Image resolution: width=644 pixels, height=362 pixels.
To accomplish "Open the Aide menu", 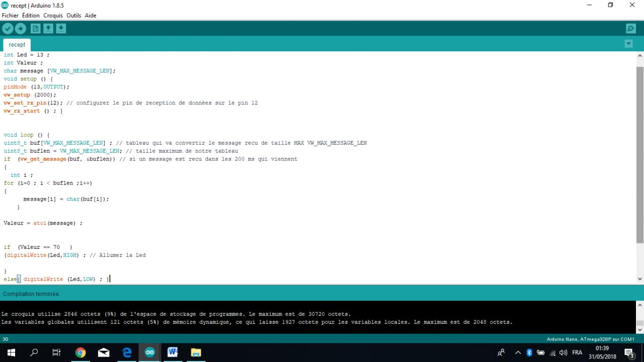I will pos(91,16).
